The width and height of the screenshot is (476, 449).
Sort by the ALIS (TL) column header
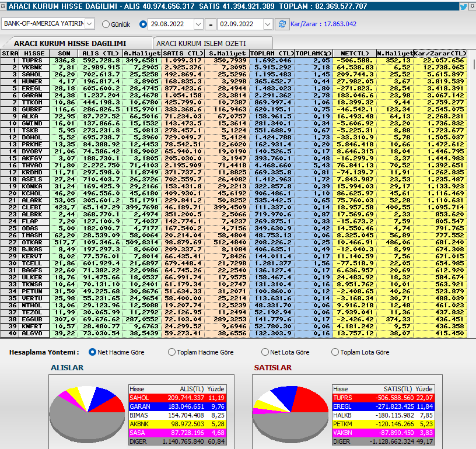click(100, 54)
